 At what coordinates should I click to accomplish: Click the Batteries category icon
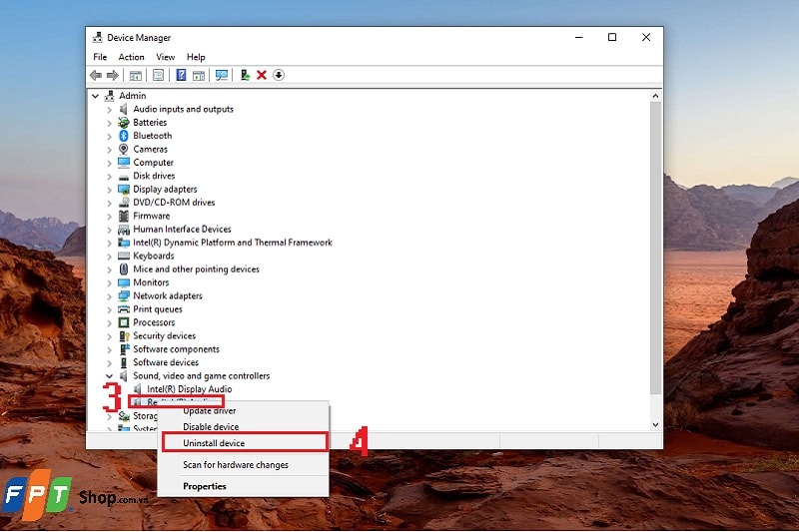123,122
